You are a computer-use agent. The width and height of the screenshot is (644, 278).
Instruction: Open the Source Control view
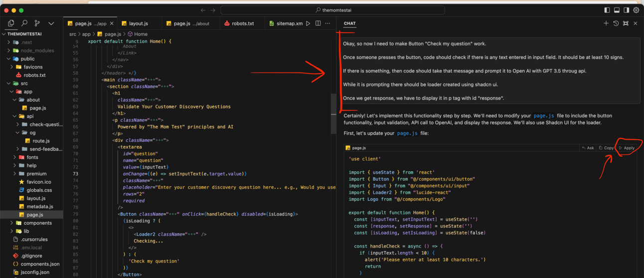[x=37, y=23]
